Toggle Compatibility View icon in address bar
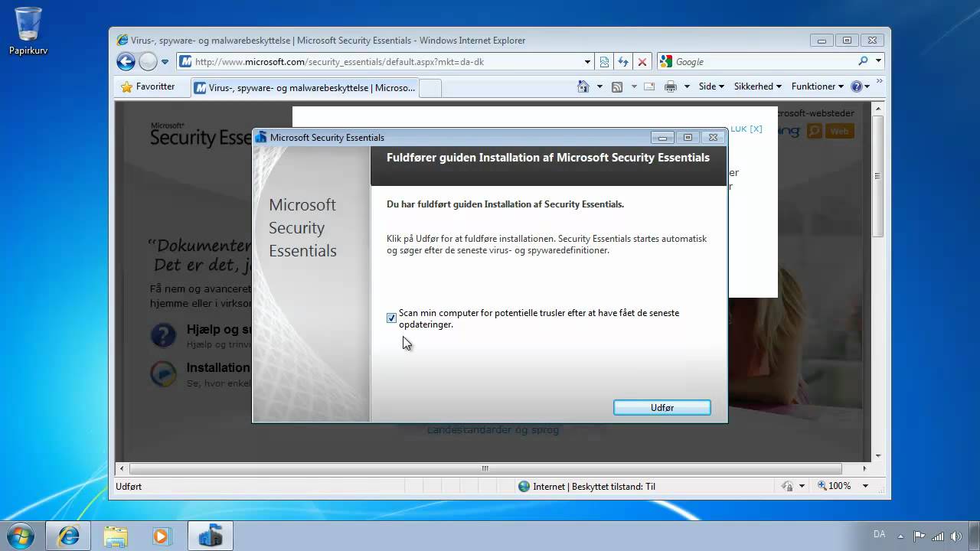The width and height of the screenshot is (980, 551). pos(605,62)
